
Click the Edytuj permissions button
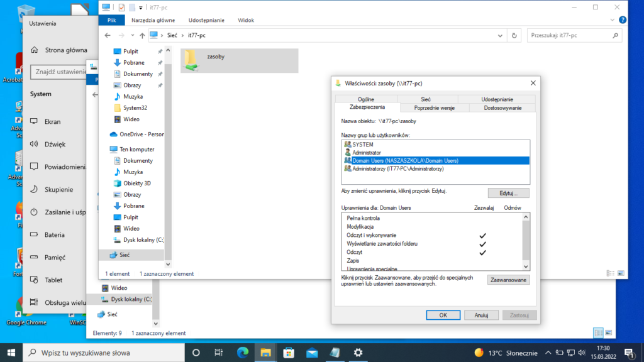pyautogui.click(x=508, y=193)
